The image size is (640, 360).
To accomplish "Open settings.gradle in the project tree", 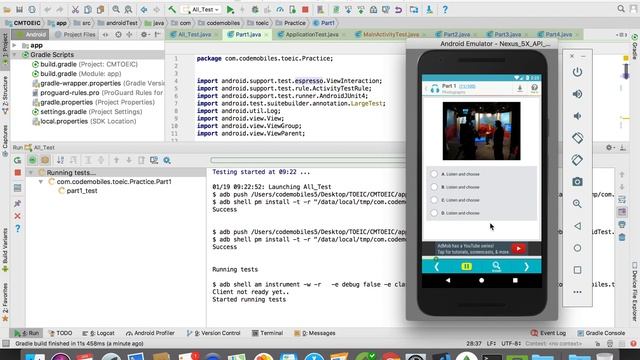I will coord(87,112).
